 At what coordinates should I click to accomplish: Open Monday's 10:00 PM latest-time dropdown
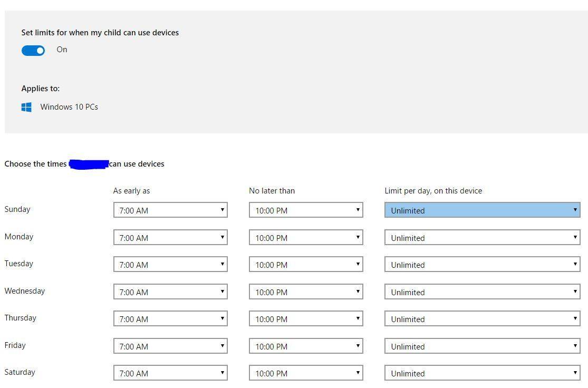pyautogui.click(x=306, y=237)
